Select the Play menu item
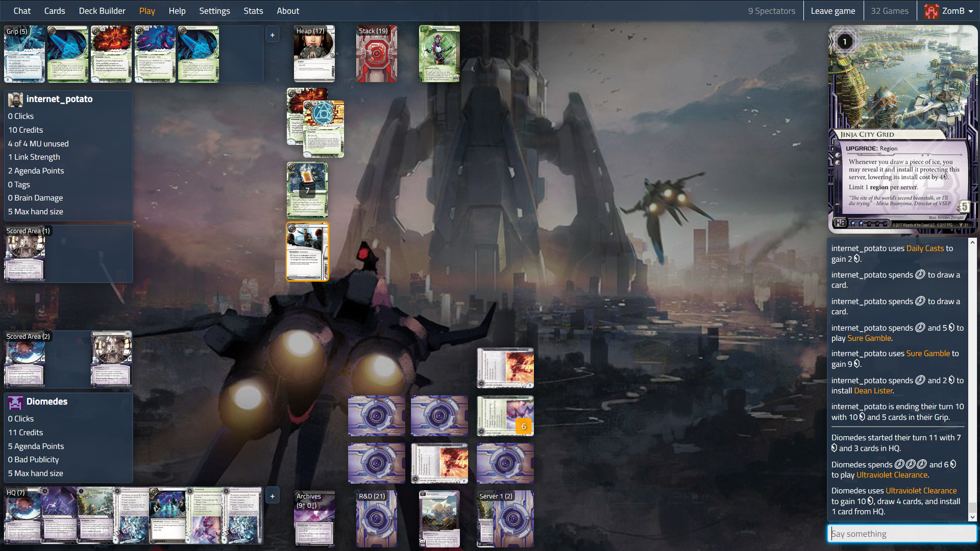Viewport: 980px width, 551px height. (147, 11)
